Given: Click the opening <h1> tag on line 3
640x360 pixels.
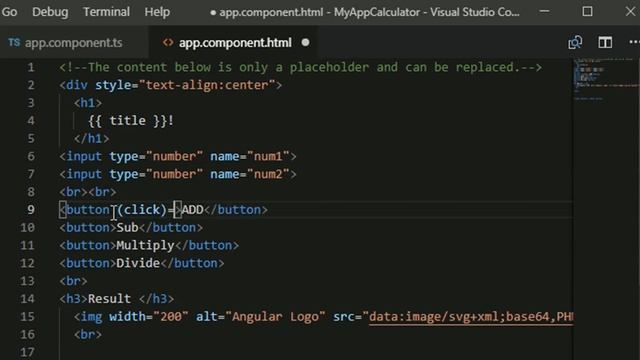Looking at the screenshot, I should (88, 103).
